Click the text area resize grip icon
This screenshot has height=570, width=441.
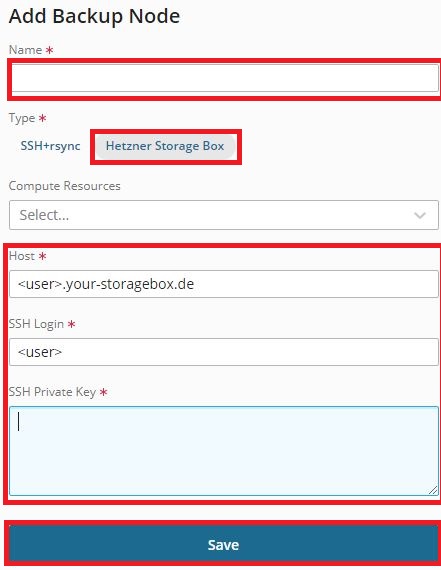pyautogui.click(x=433, y=490)
